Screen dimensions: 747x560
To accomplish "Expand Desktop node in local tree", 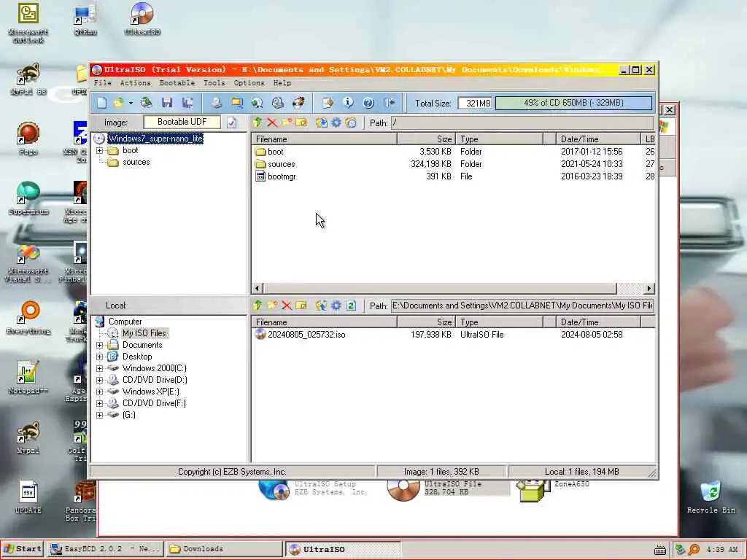I will point(99,357).
